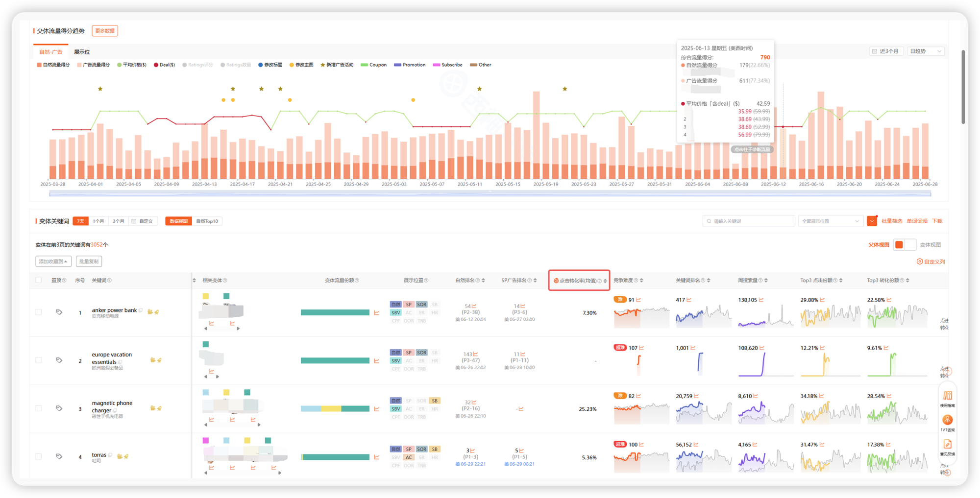Open the 近3个月 date range picker
This screenshot has height=498, width=980.
coord(885,51)
